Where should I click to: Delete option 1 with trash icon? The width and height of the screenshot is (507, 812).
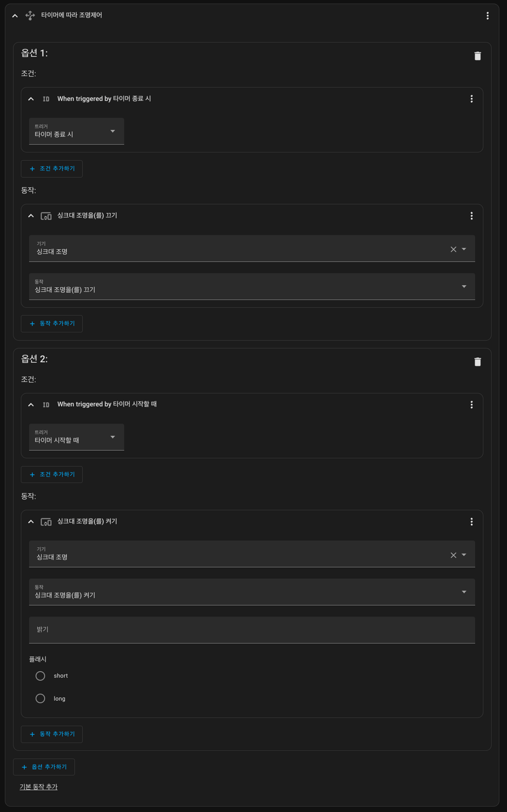[x=478, y=56]
